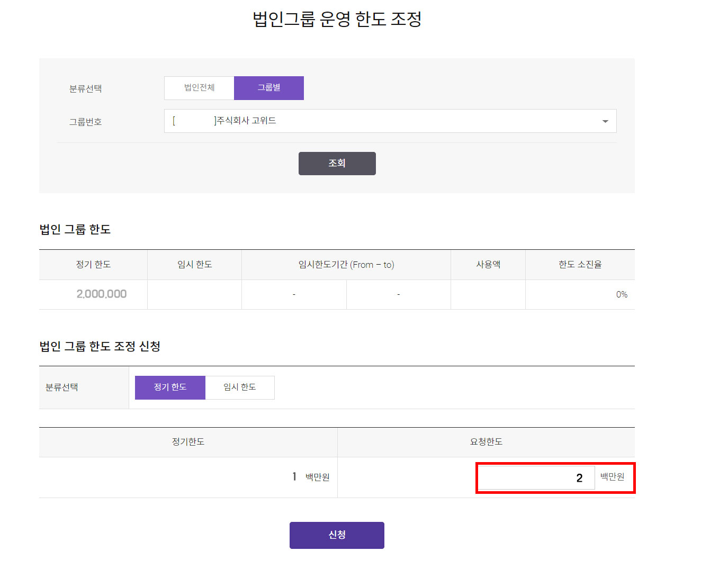Click the 그룹번호 field label
Image resolution: width=728 pixels, height=578 pixels.
[x=85, y=122]
